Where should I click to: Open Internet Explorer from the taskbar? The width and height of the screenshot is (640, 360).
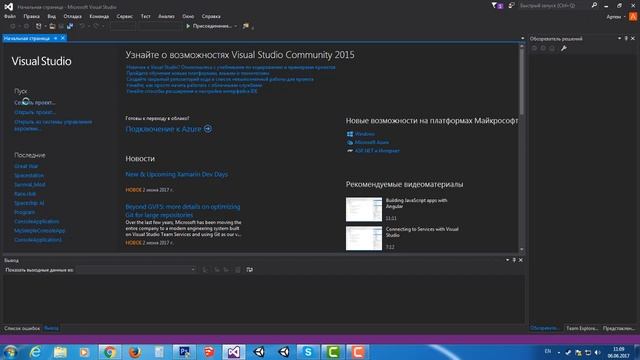(36, 352)
